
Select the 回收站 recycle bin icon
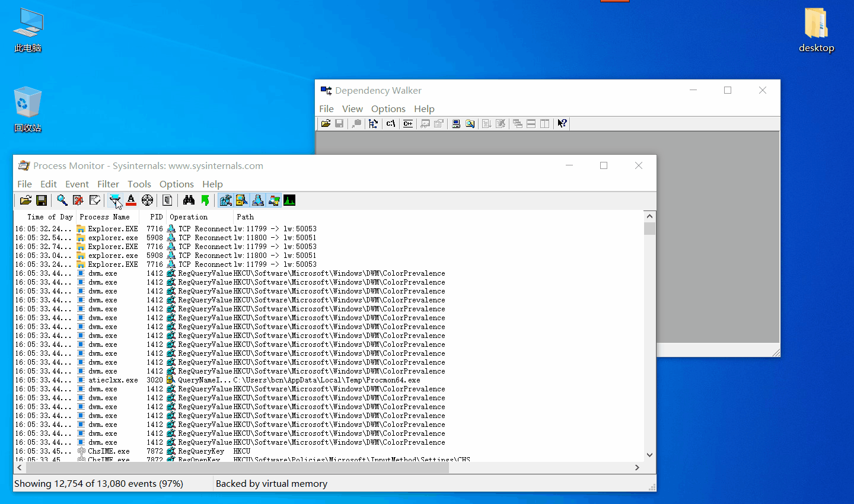tap(28, 110)
